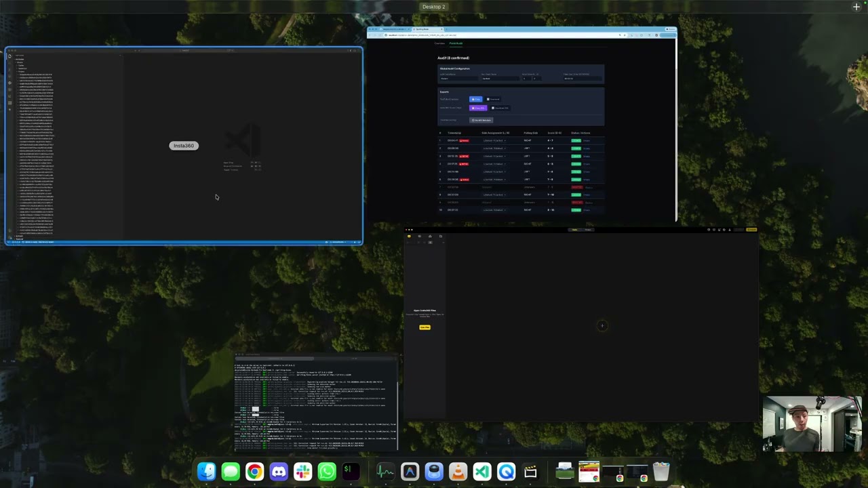This screenshot has height=488, width=868.
Task: Open Finder from the dock
Action: tap(207, 472)
